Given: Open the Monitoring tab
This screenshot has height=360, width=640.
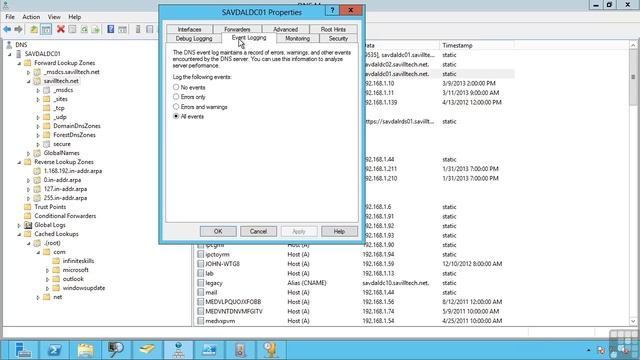Looking at the screenshot, I should (x=297, y=38).
